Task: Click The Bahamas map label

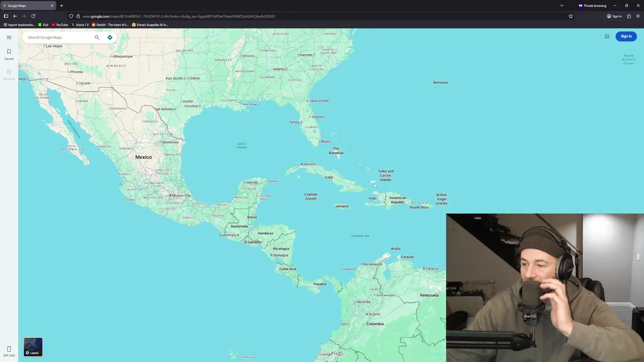Action: (336, 151)
